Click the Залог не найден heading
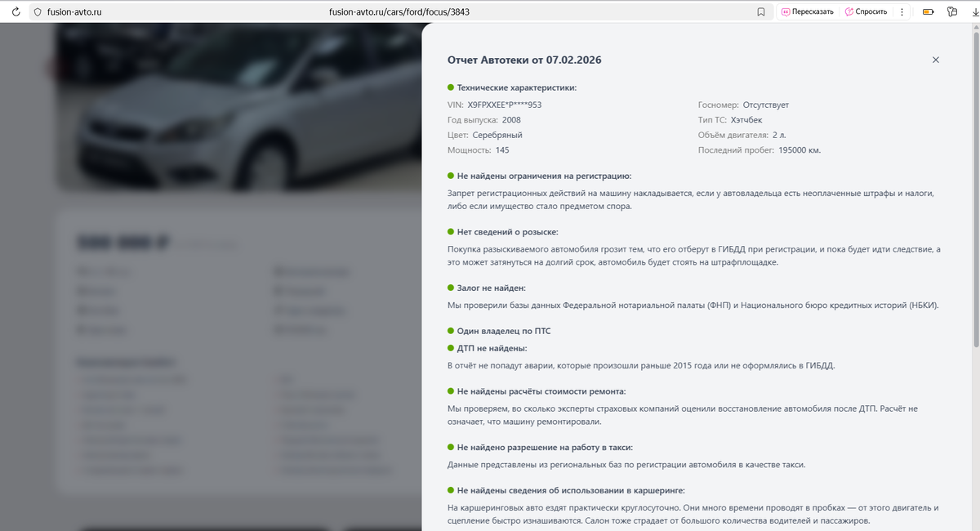 pyautogui.click(x=492, y=288)
